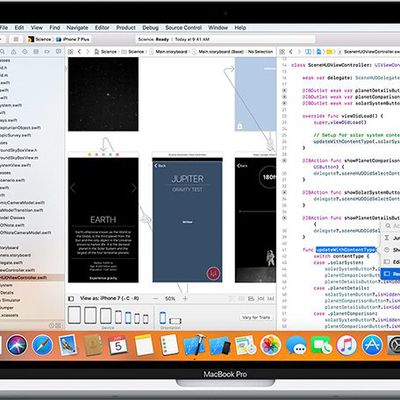Click SceneHUDViewController file in code jump bar
Viewport: 400px width, 400px height.
[369, 52]
